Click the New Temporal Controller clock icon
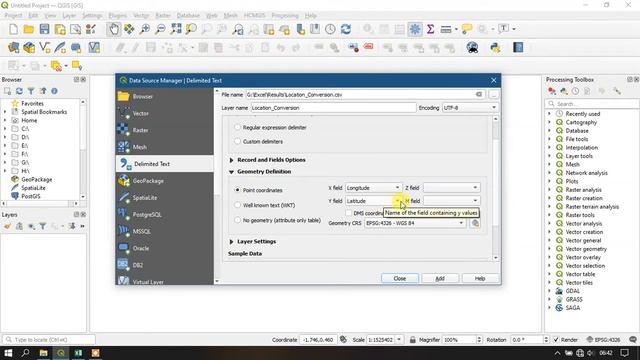 pyautogui.click(x=330, y=29)
